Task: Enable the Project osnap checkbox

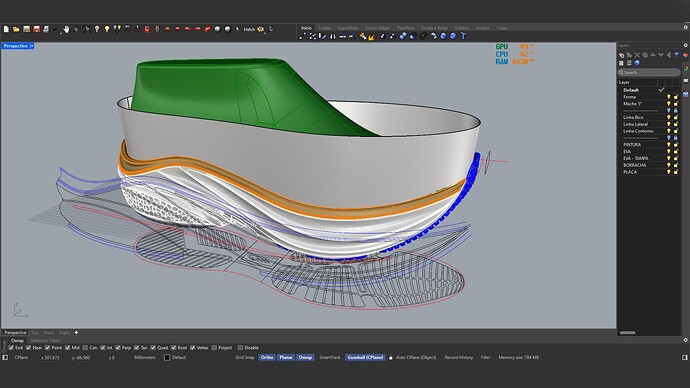Action: point(214,348)
